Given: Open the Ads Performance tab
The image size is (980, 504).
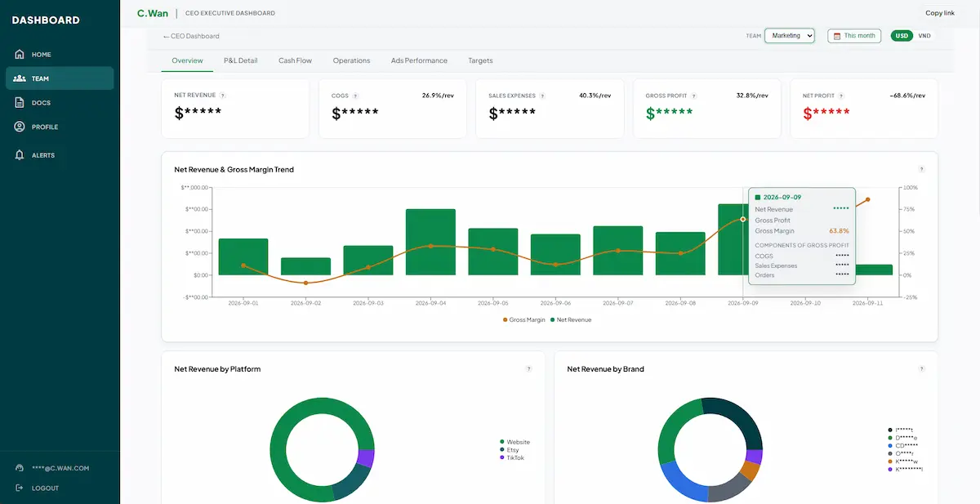Looking at the screenshot, I should click(419, 60).
